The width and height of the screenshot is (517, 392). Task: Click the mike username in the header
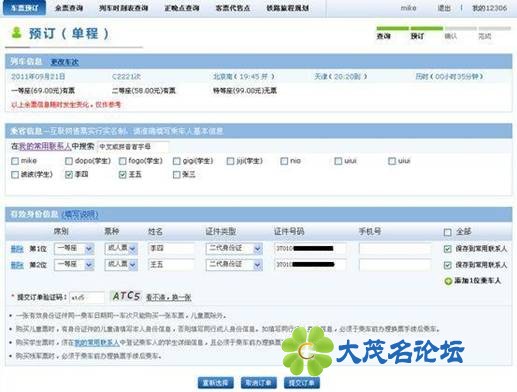(408, 8)
